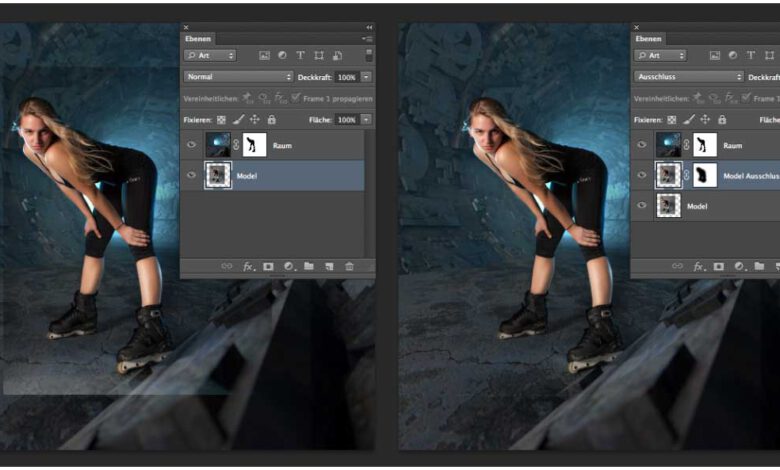The height and width of the screenshot is (470, 780).
Task: Hide Model layer in left panel
Action: pyautogui.click(x=192, y=175)
